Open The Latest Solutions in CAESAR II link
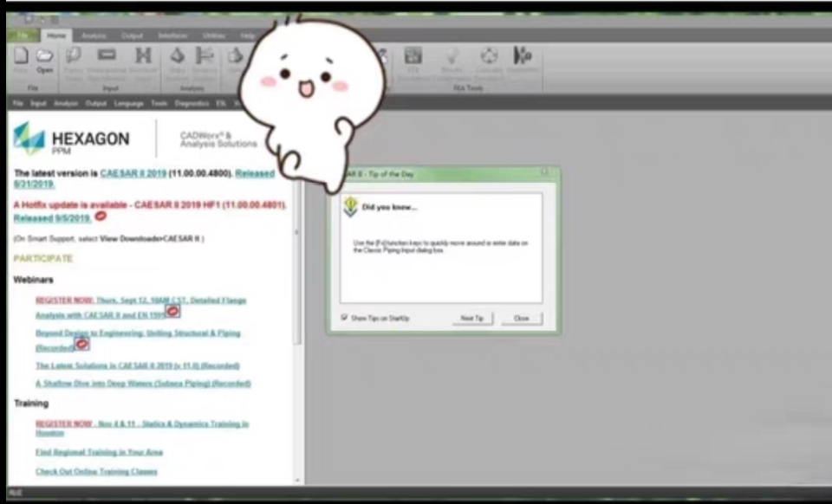Image resolution: width=832 pixels, height=504 pixels. click(138, 365)
